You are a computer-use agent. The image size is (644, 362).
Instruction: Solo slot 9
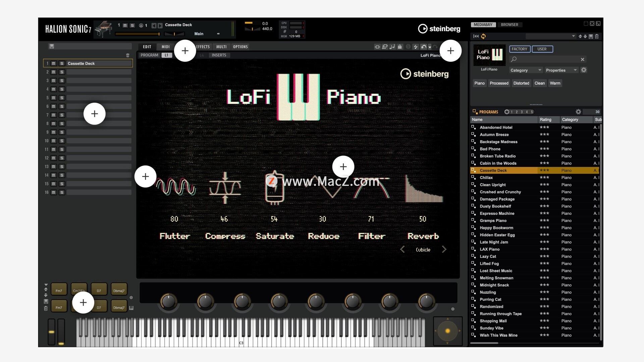(62, 132)
